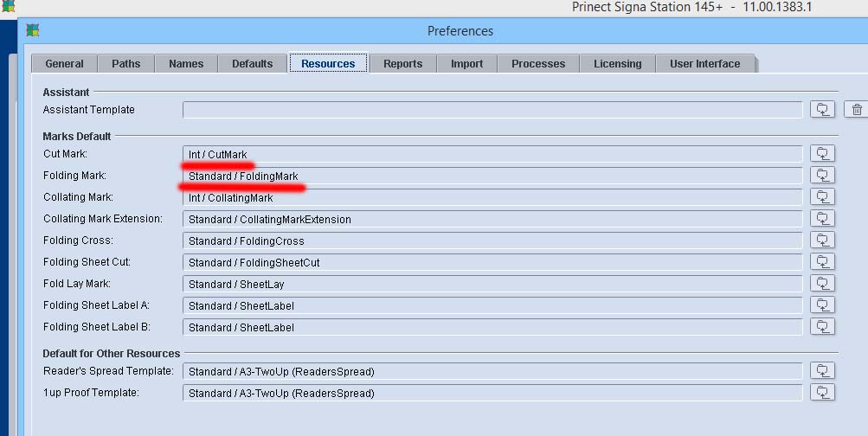Choose resource for Folding Sheet Cut

point(822,261)
